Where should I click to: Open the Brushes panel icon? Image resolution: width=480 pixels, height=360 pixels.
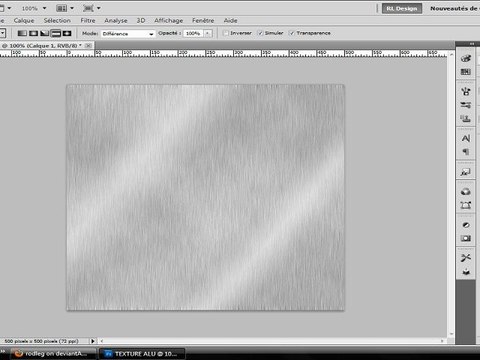coord(466,91)
